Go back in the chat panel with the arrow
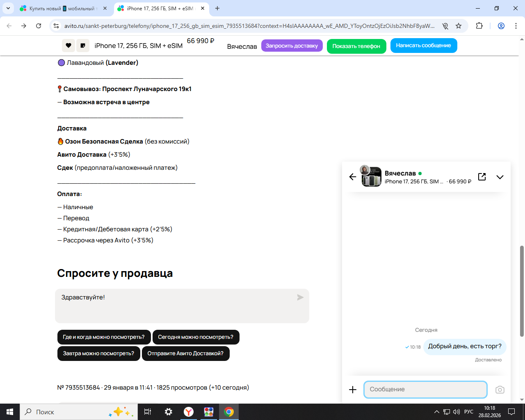 (353, 177)
